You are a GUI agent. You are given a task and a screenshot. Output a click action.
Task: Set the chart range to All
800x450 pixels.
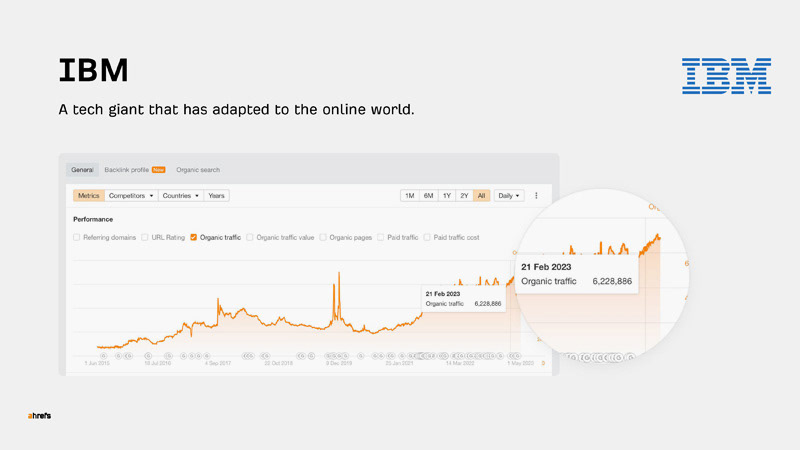[x=482, y=196]
